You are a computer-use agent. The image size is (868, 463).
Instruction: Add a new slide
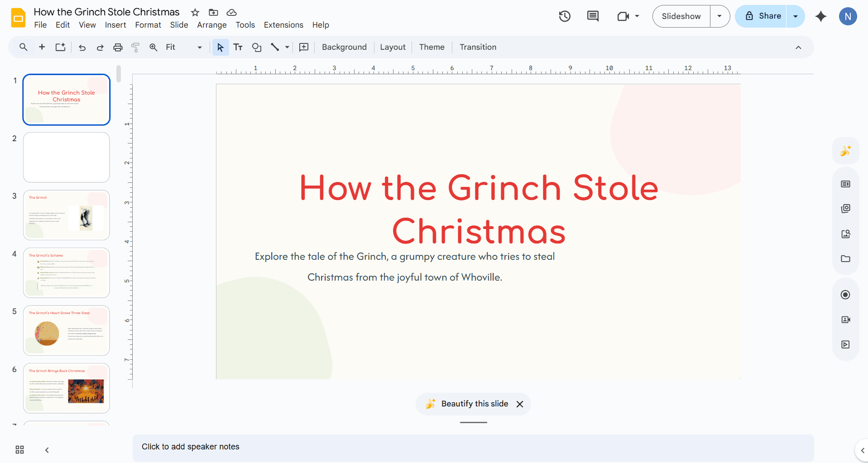click(x=42, y=47)
